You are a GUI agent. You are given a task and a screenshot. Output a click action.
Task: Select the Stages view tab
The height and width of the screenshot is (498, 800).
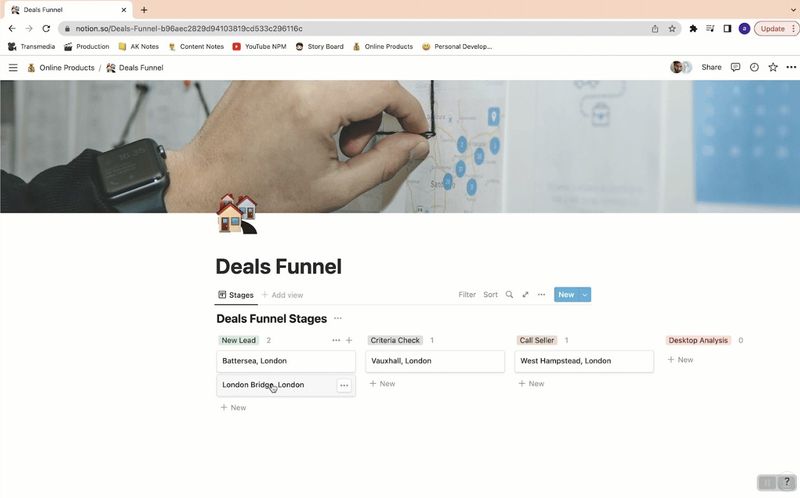(236, 295)
